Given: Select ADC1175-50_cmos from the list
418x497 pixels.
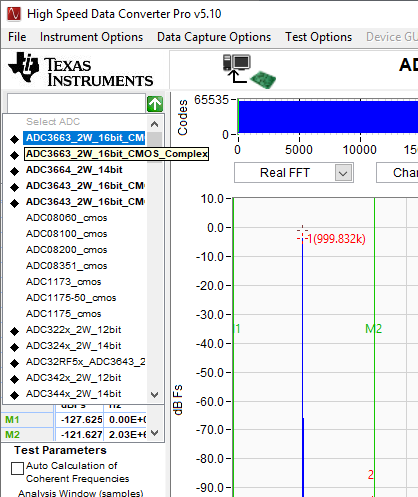Looking at the screenshot, I should coord(71,298).
